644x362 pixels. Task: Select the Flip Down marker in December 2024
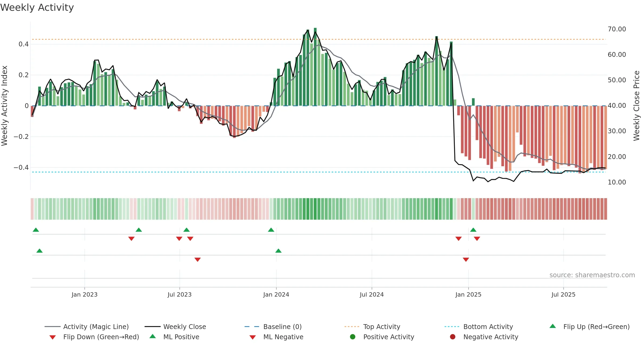(x=459, y=239)
